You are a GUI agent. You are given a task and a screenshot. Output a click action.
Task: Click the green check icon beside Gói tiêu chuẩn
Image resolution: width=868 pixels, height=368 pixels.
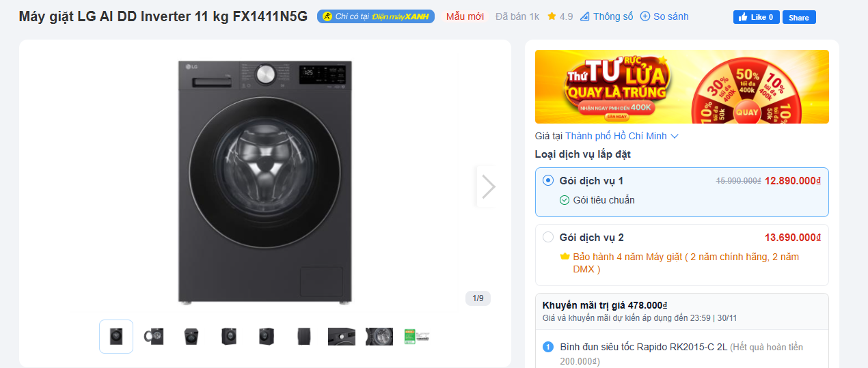click(565, 200)
